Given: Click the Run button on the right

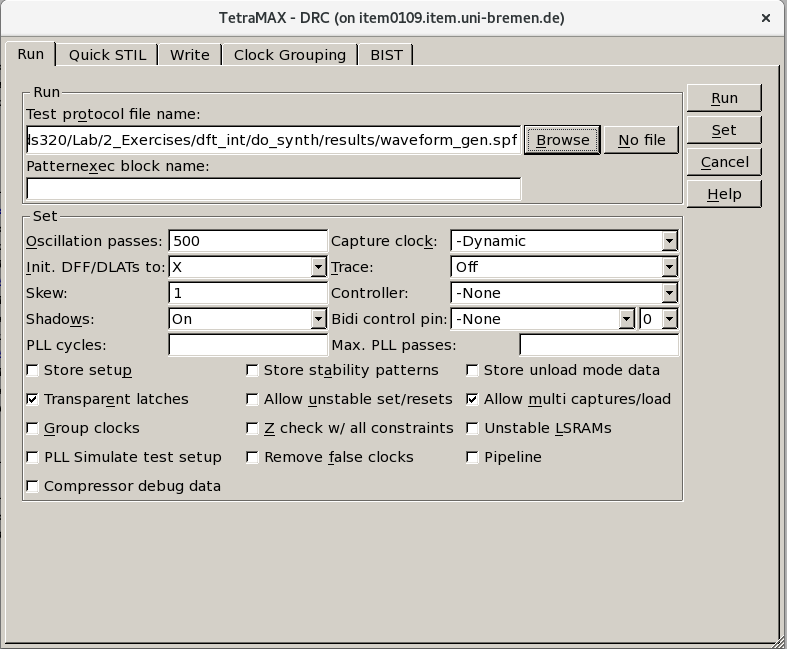Looking at the screenshot, I should (x=724, y=98).
